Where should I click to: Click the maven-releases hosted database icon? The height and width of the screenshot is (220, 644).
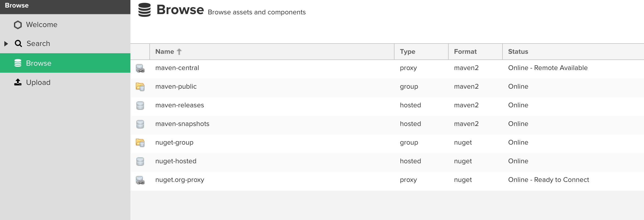[x=140, y=105]
